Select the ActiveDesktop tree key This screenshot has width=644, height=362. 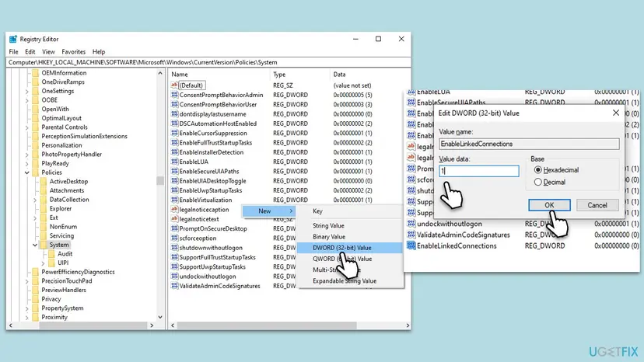pos(68,182)
